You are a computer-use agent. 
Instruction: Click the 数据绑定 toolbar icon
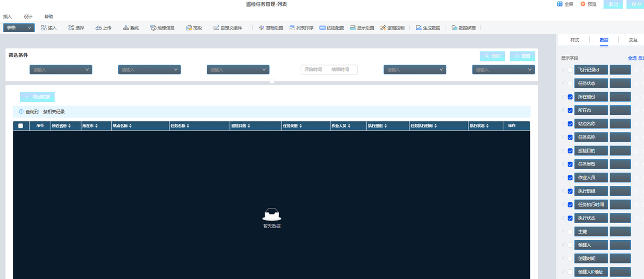pos(454,28)
